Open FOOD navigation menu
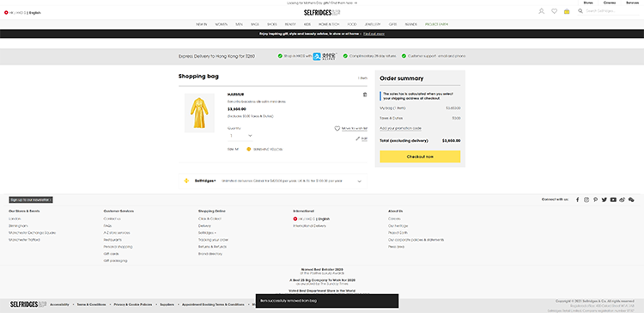Screen dimensions: 644x313 351,25
